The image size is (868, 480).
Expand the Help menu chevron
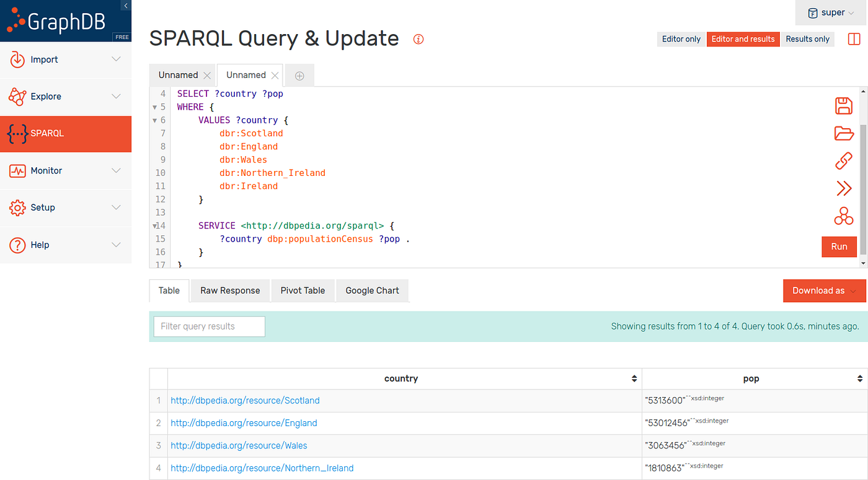coord(116,245)
